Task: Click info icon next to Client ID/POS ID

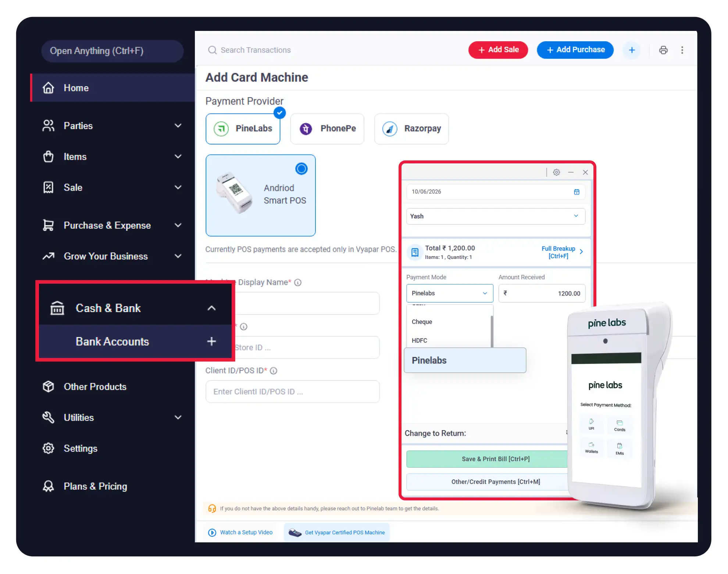Action: pos(273,371)
